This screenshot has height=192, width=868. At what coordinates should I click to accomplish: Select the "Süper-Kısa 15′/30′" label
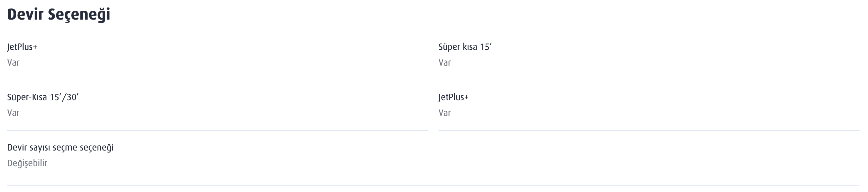43,97
